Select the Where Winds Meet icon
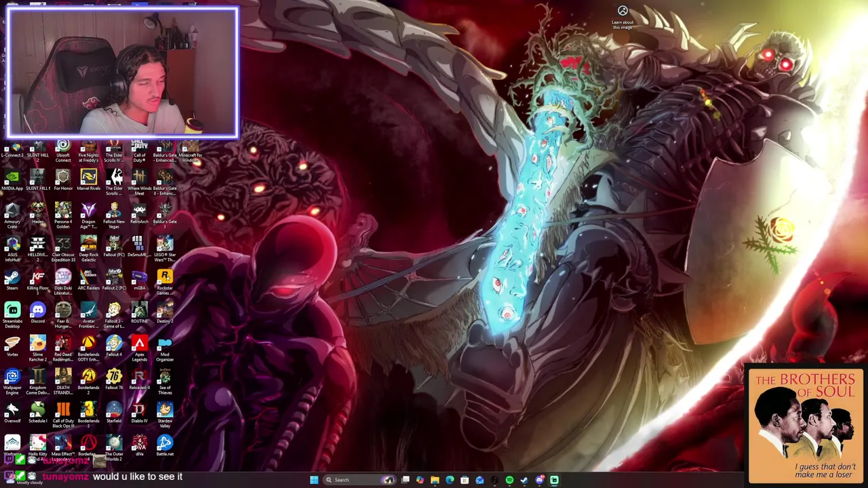This screenshot has width=868, height=488. (x=139, y=182)
